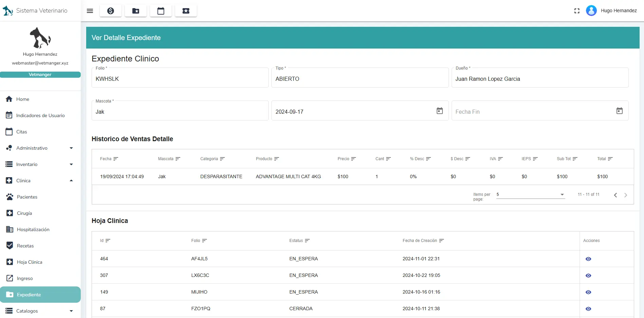
Task: Sort sales table by $ Desc column
Action: (x=460, y=159)
